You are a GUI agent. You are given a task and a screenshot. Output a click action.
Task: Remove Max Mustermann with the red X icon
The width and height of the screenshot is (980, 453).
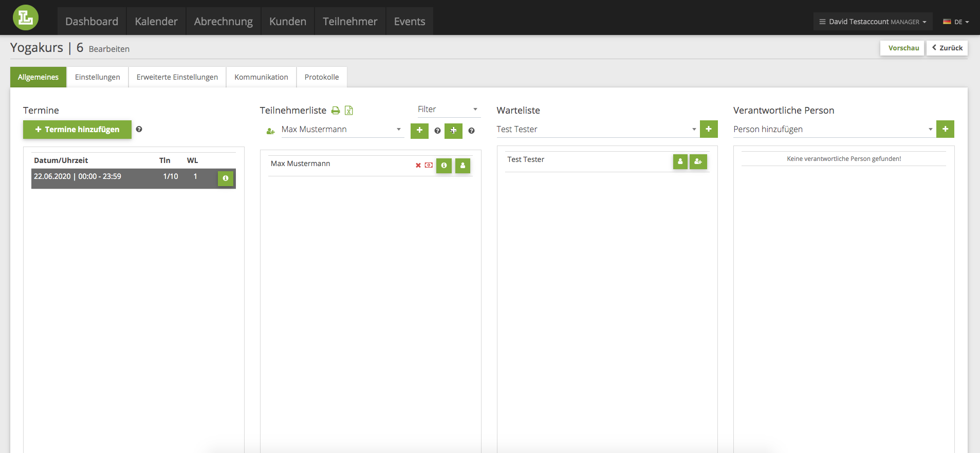point(418,165)
